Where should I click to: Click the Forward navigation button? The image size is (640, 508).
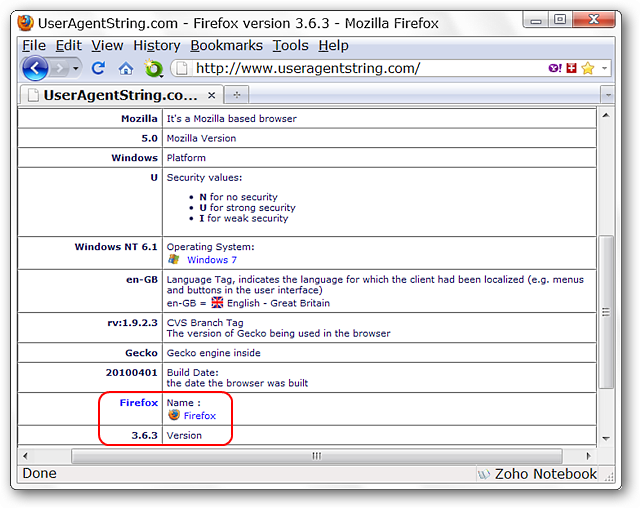[62, 68]
